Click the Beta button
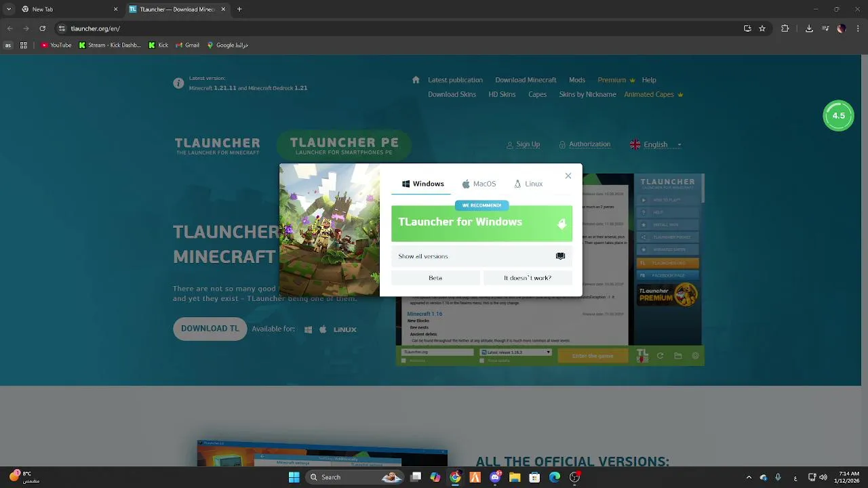This screenshot has height=488, width=868. [x=435, y=278]
